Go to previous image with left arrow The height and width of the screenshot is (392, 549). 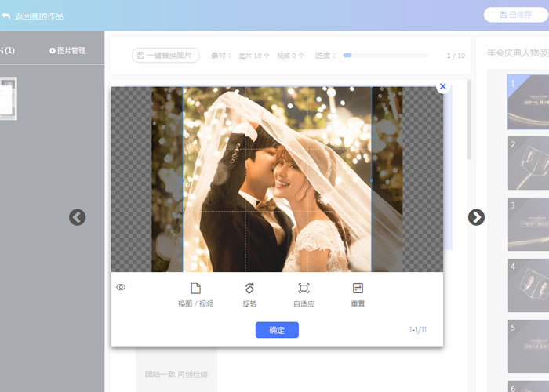tap(77, 217)
